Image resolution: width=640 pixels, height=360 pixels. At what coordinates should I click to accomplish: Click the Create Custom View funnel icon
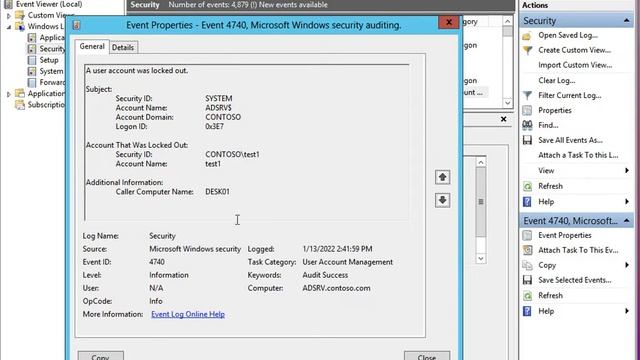pos(527,50)
